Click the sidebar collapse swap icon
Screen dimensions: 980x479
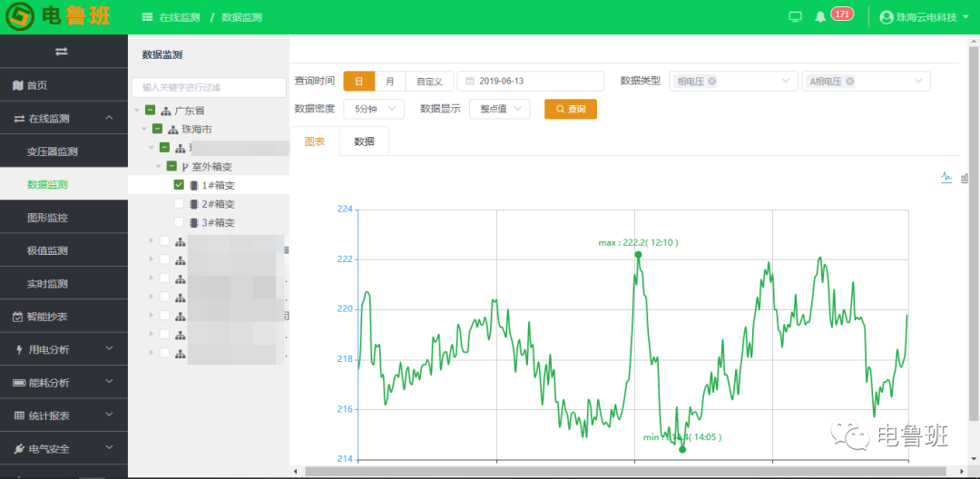click(x=62, y=52)
